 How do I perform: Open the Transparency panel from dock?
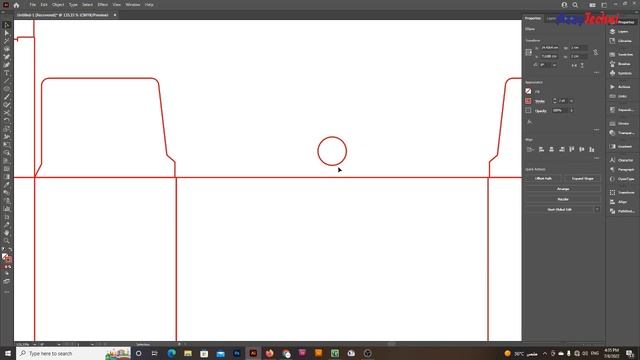pyautogui.click(x=622, y=133)
